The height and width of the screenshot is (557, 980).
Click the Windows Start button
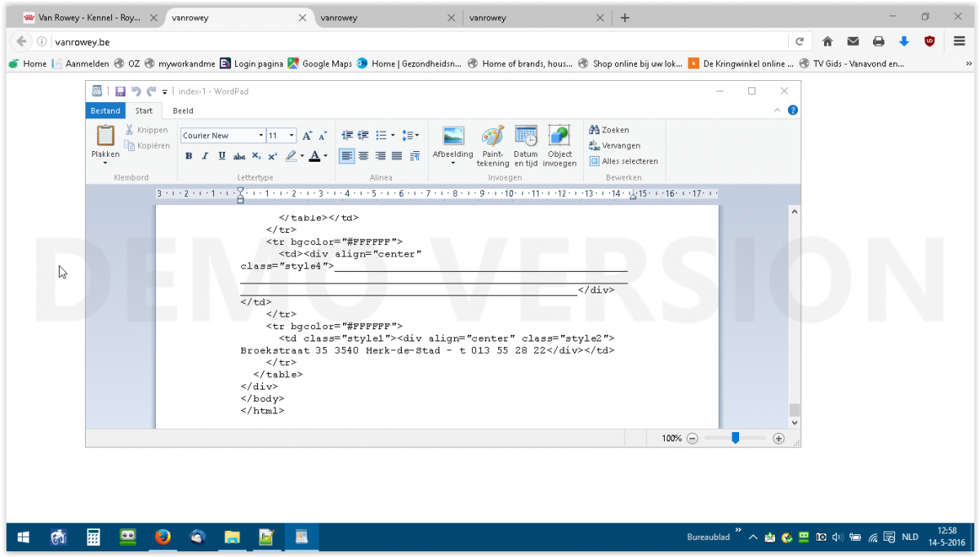click(x=23, y=537)
